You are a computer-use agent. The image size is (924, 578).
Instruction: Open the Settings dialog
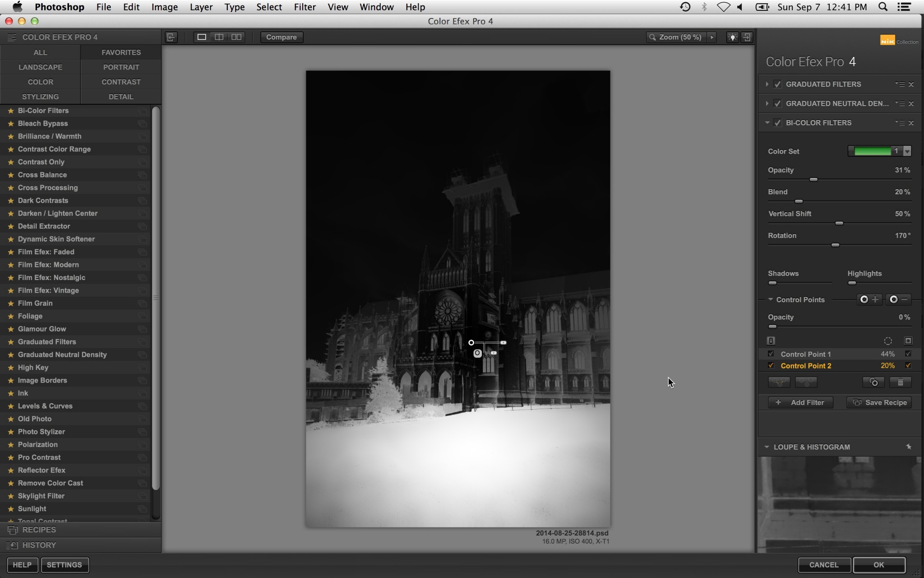65,565
